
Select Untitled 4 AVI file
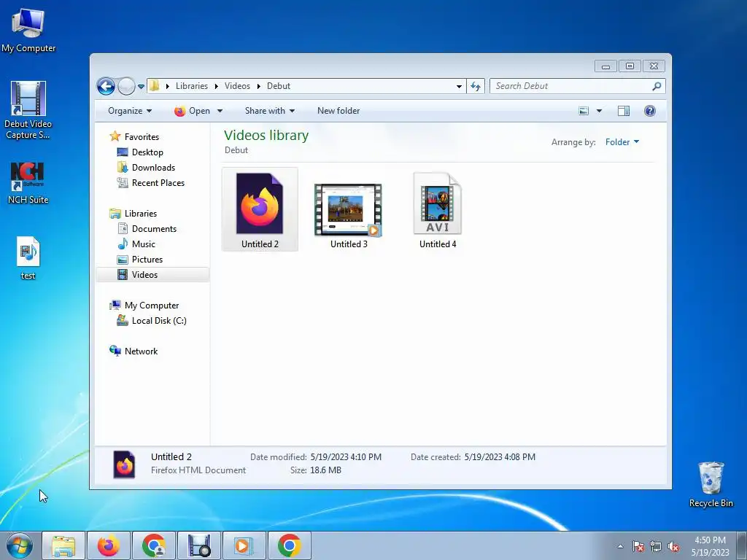(x=438, y=210)
